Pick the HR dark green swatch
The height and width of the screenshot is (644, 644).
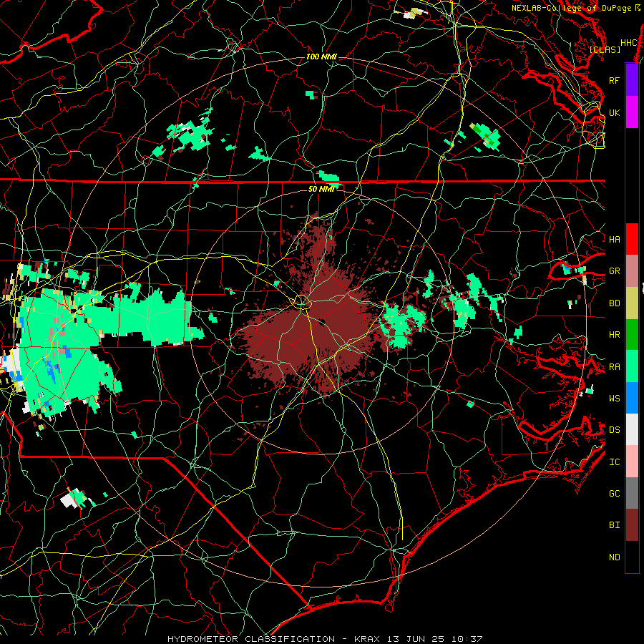632,335
